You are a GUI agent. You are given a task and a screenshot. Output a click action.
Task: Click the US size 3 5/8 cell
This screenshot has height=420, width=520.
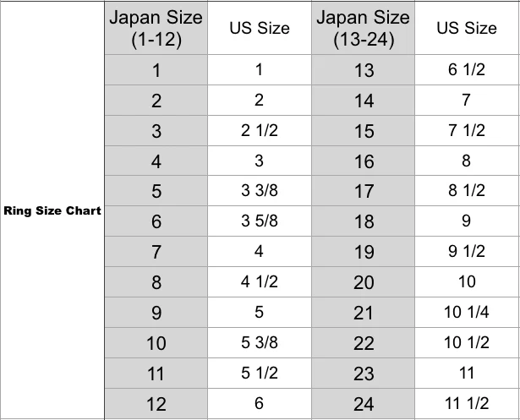[259, 221]
